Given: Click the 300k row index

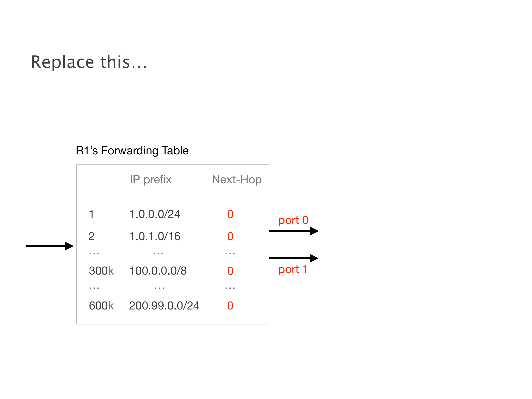Looking at the screenshot, I should coord(101,271).
